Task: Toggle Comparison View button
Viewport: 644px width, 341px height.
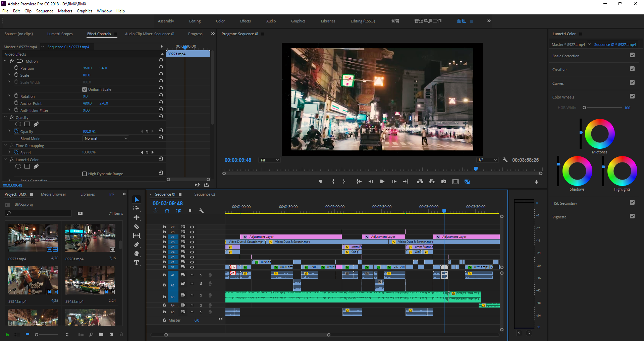Action: (x=467, y=182)
